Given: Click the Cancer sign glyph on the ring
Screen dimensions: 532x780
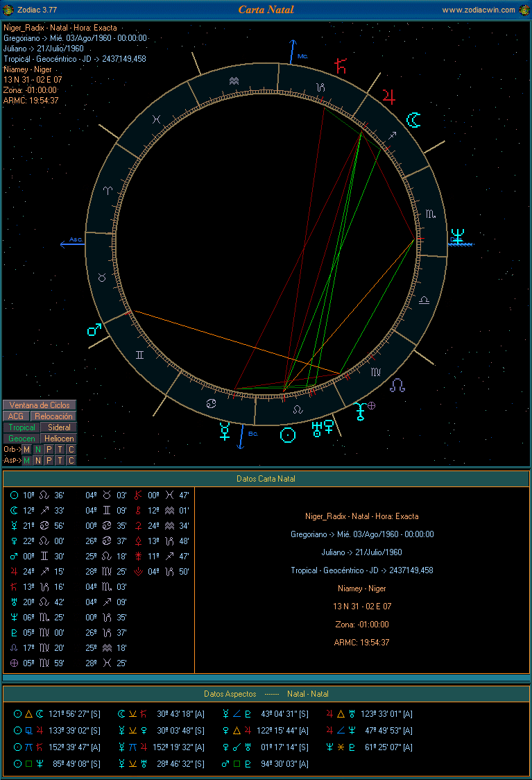Looking at the screenshot, I should click(x=212, y=403).
